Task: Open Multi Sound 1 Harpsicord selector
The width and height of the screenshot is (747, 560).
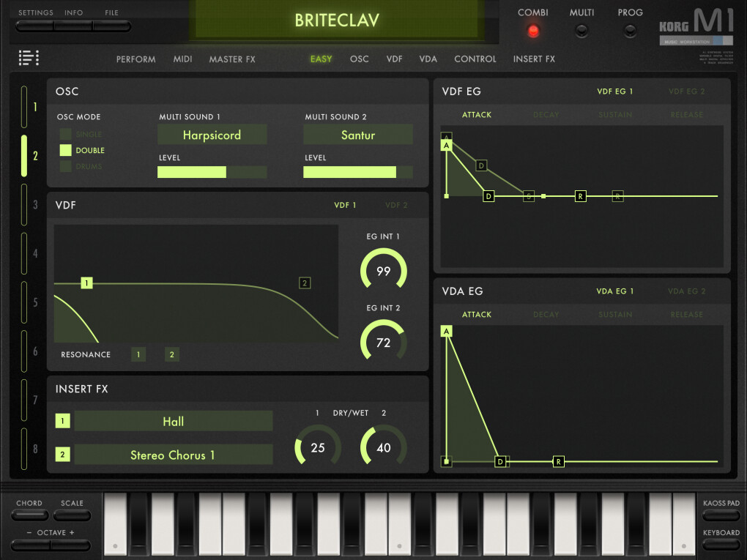Action: click(x=212, y=135)
